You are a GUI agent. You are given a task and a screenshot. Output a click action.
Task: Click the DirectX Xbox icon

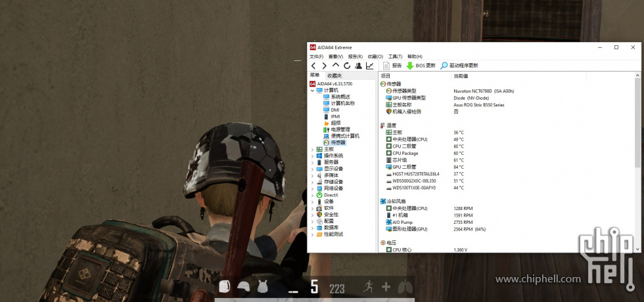pyautogui.click(x=319, y=195)
